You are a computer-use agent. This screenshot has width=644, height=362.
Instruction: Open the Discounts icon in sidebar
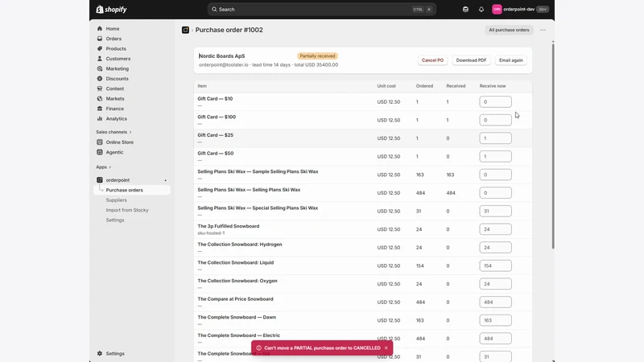point(99,78)
